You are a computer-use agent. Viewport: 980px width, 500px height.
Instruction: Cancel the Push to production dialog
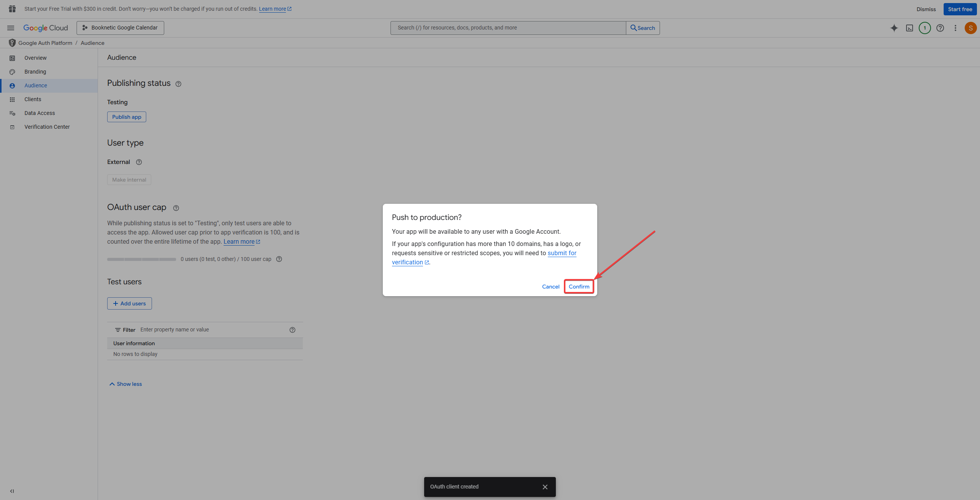pos(550,287)
